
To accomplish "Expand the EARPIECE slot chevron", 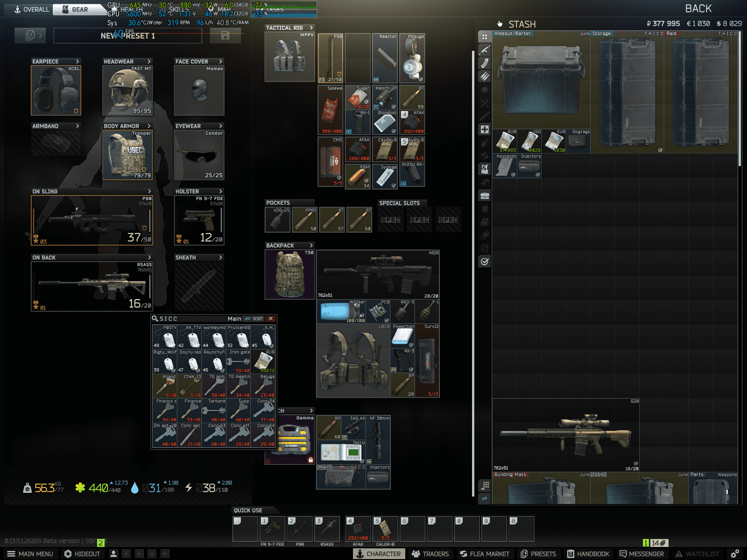I will coord(78,62).
